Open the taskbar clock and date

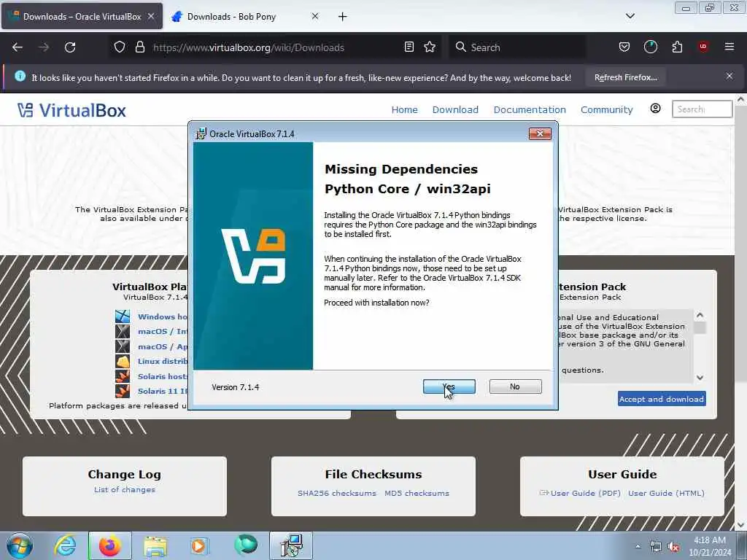click(710, 546)
